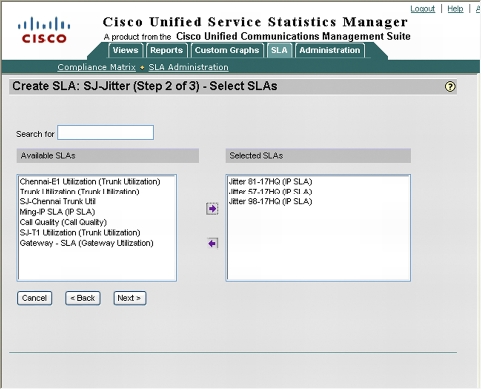The height and width of the screenshot is (390, 482).
Task: Open the Reports tab
Action: [x=166, y=50]
